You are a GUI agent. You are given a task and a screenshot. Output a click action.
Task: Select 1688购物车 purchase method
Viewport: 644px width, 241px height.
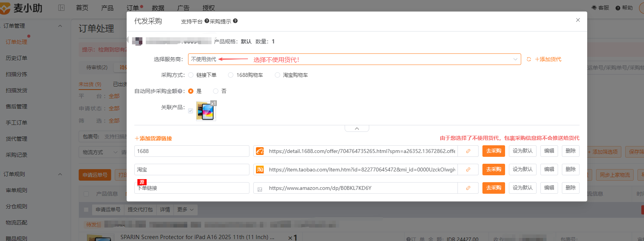pos(231,75)
